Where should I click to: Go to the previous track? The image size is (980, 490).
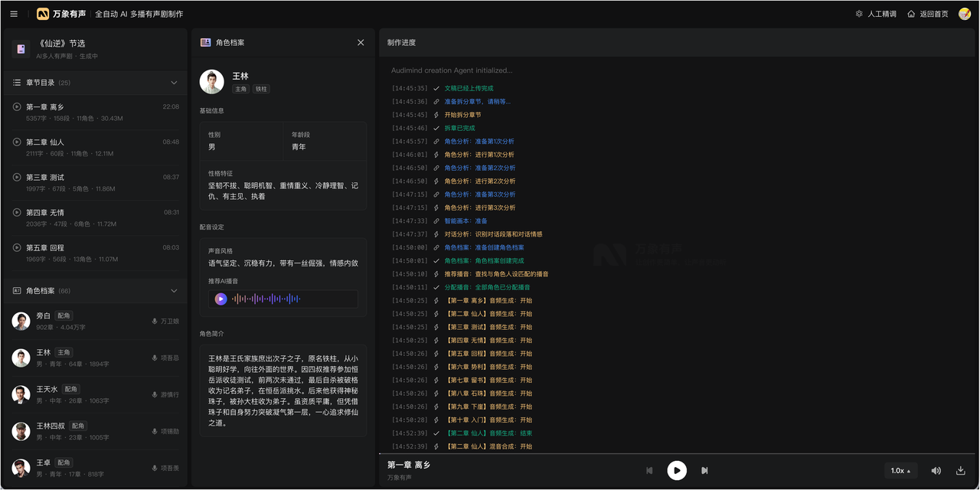649,470
